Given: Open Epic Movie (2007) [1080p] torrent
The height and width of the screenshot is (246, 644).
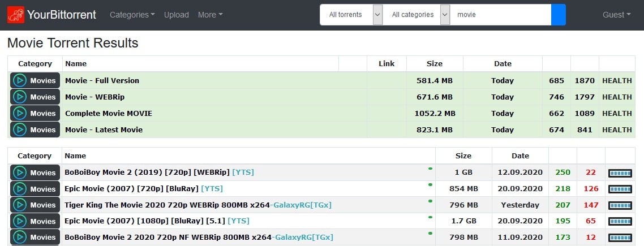Looking at the screenshot, I should (x=157, y=221).
